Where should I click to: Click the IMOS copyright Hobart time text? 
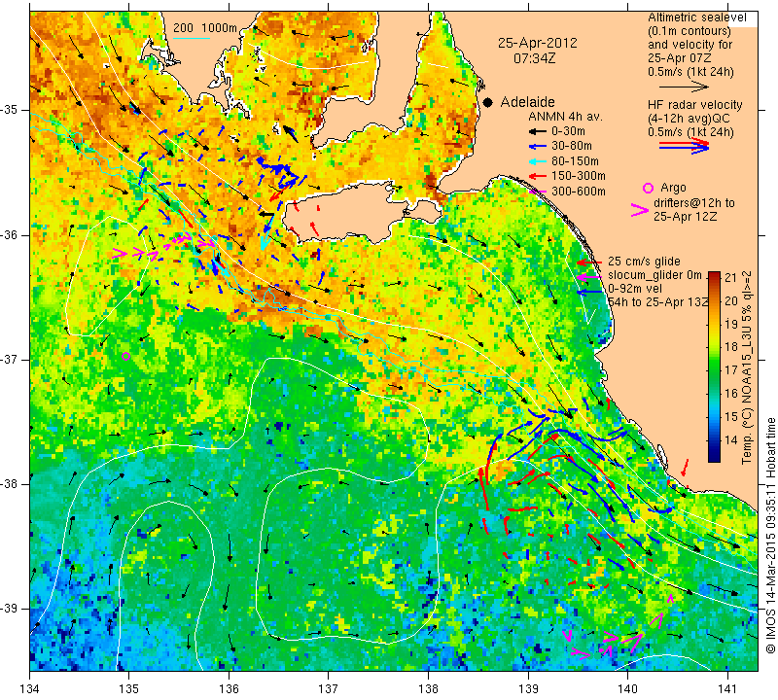point(770,535)
